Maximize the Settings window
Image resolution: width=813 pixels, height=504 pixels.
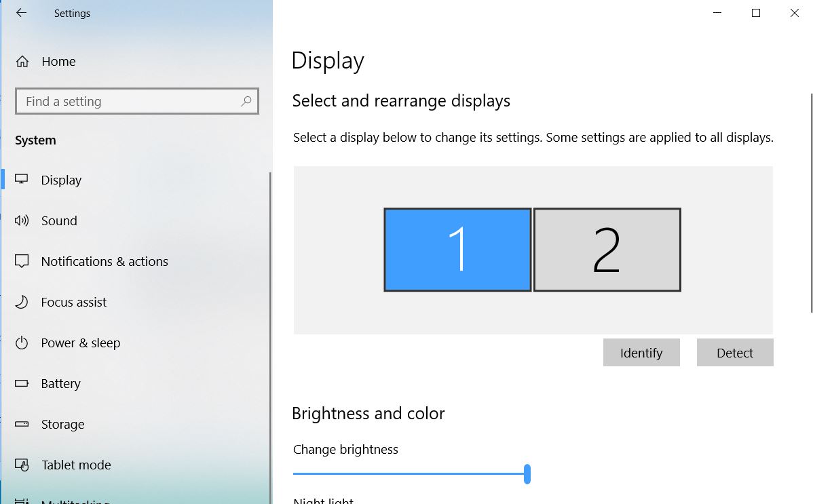coord(756,13)
